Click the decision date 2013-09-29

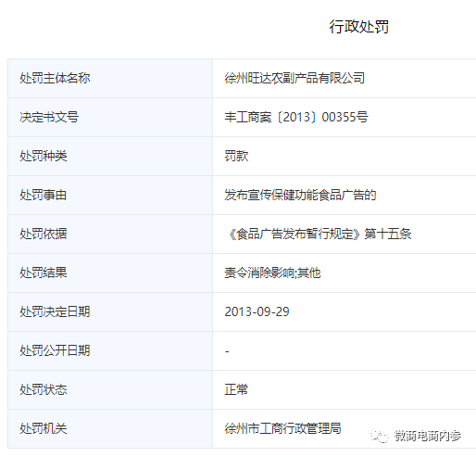tap(257, 311)
